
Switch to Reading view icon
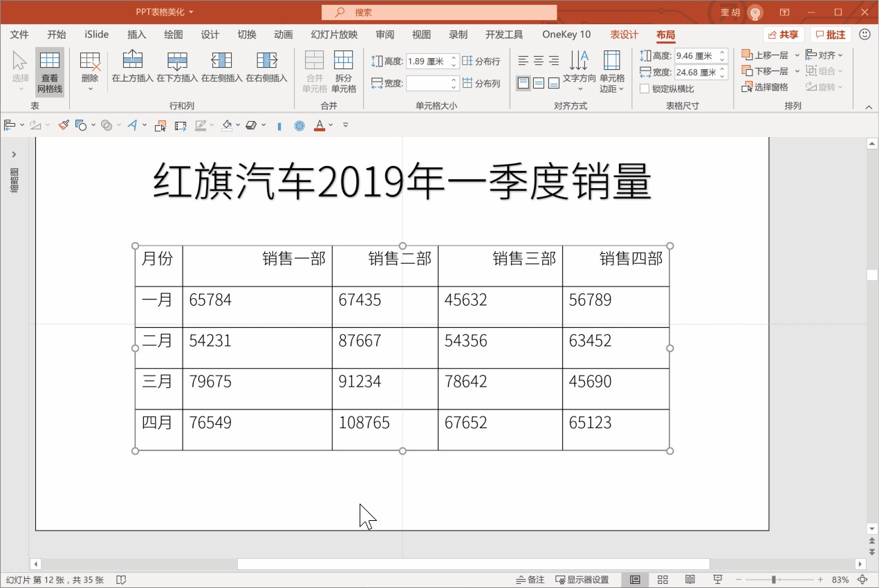click(690, 580)
